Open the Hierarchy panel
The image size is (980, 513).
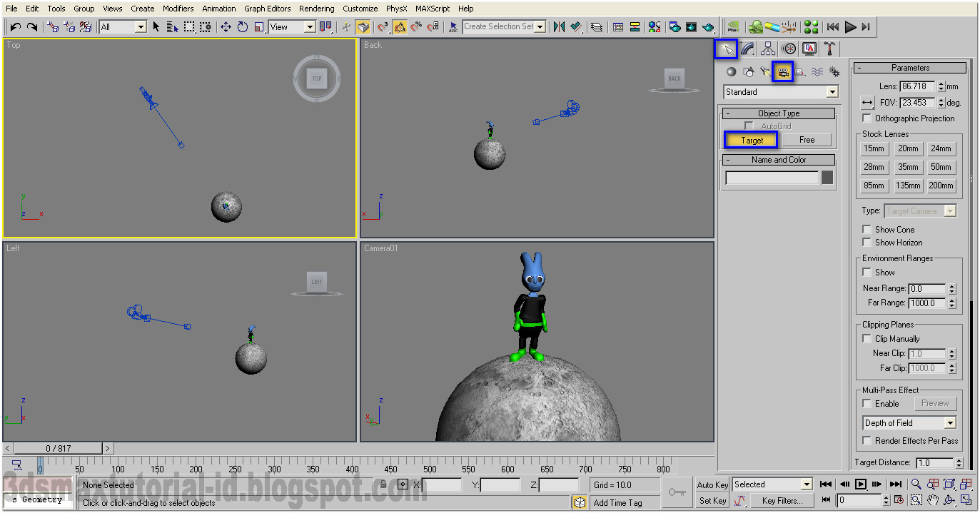tap(768, 48)
